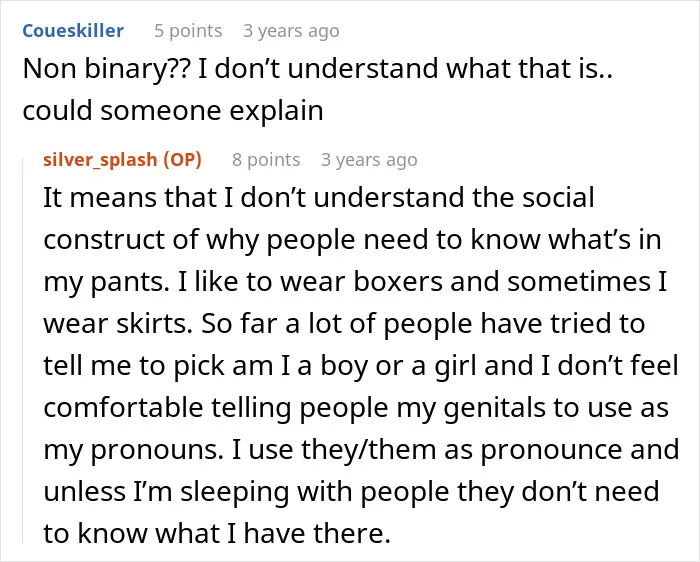
Task: Click the line starting 'wear skirts. So far'
Action: 344,324
